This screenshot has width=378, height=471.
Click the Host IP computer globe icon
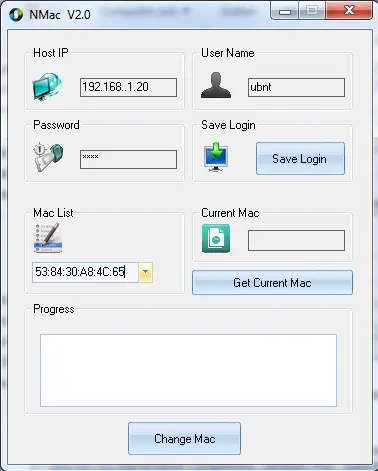[x=48, y=87]
